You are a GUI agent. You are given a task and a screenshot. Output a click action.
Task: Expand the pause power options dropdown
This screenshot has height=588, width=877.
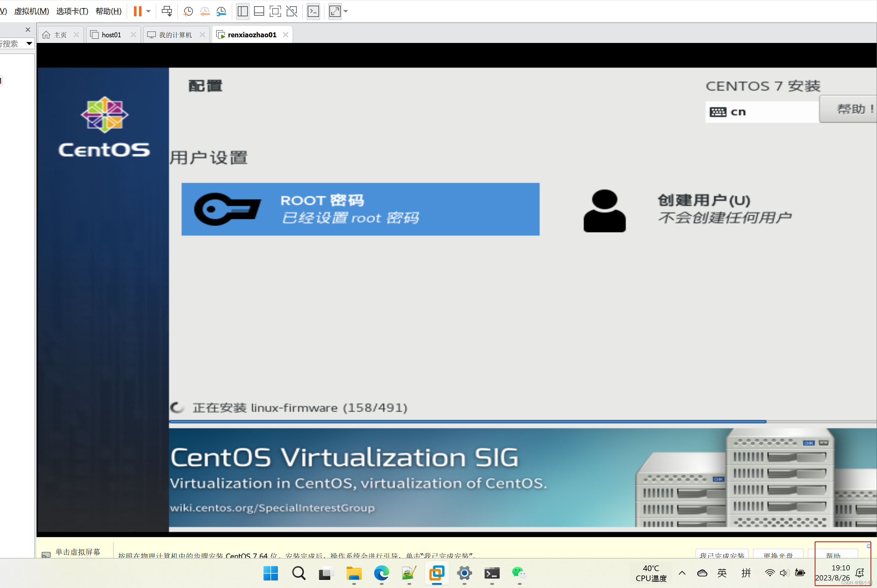[x=149, y=11]
